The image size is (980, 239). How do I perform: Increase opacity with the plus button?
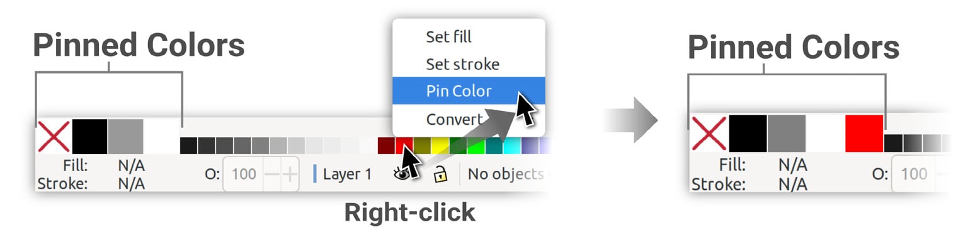pyautogui.click(x=289, y=174)
